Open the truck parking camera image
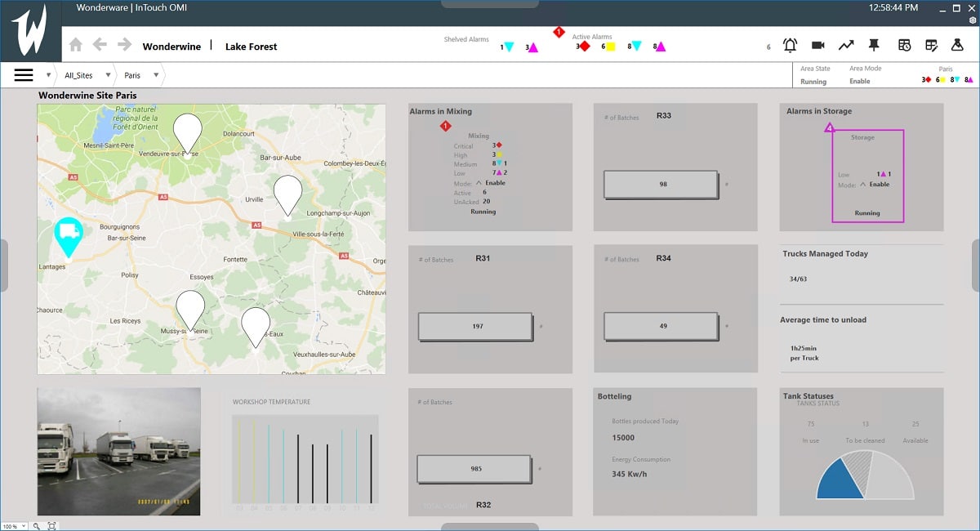The height and width of the screenshot is (531, 980). point(118,451)
